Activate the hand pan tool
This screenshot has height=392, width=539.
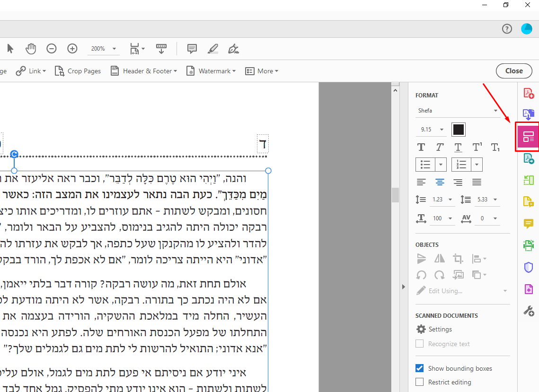31,49
